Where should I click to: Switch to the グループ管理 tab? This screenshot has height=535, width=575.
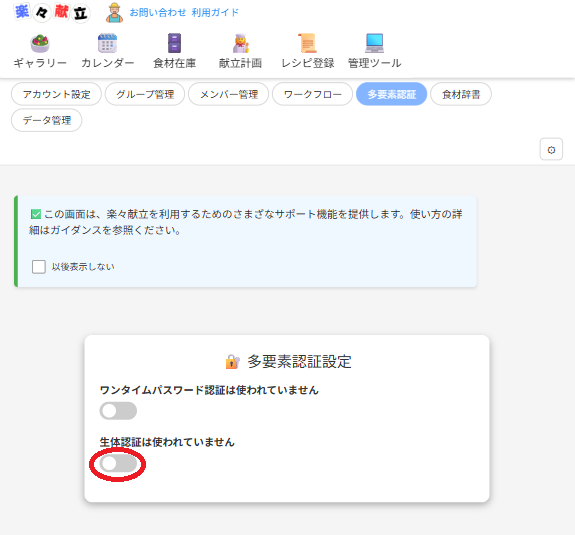click(x=145, y=94)
